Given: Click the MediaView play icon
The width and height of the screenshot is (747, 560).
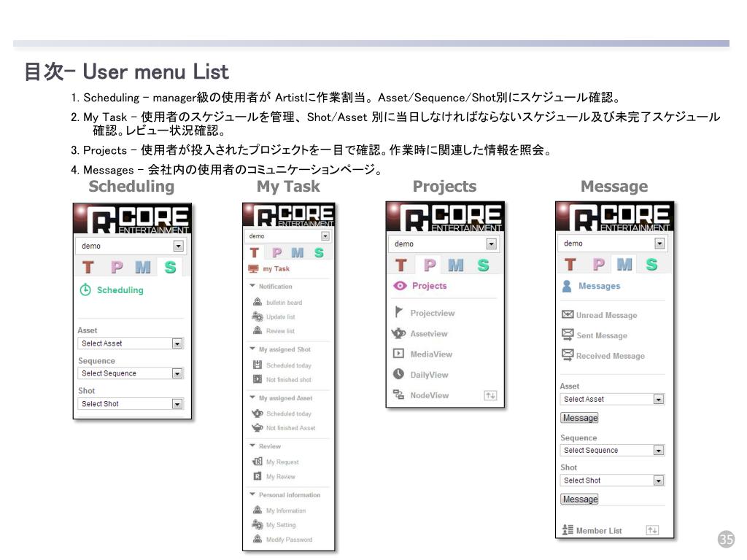Looking at the screenshot, I should pyautogui.click(x=398, y=354).
